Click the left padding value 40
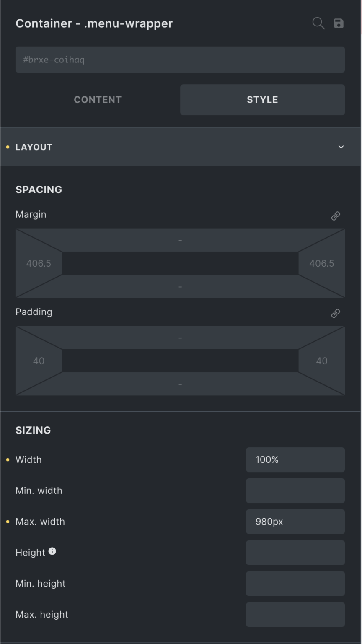 tap(39, 361)
